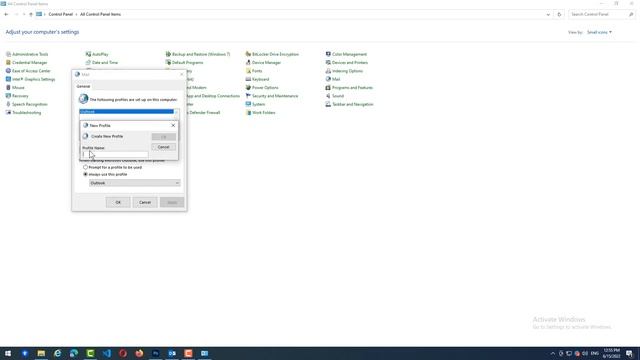Open Firefox from the taskbar
640x360 pixels.
point(139,353)
